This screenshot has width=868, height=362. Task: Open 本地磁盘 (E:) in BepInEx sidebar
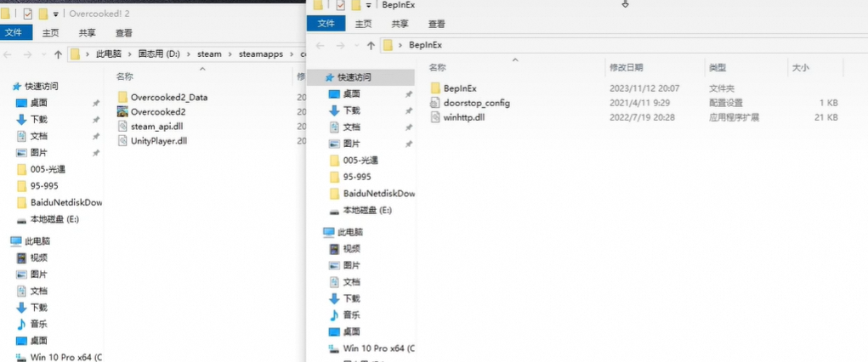367,211
